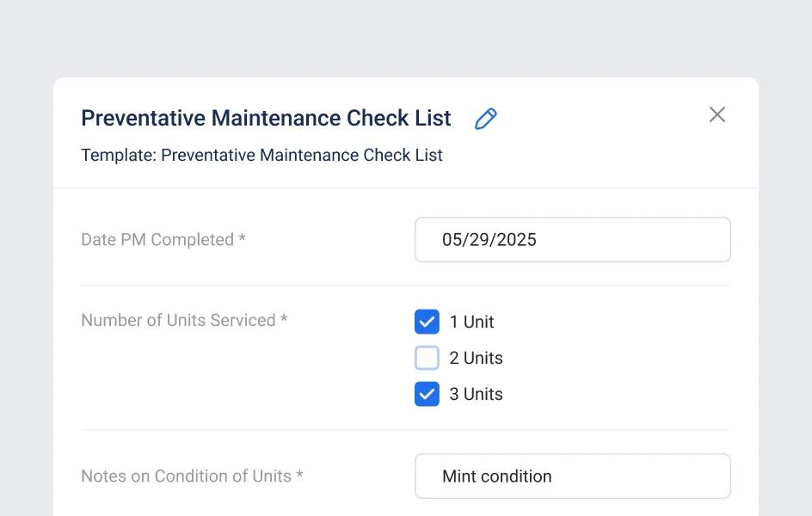Enable the 2 Units checkbox
Viewport: 812px width, 516px height.
[427, 358]
